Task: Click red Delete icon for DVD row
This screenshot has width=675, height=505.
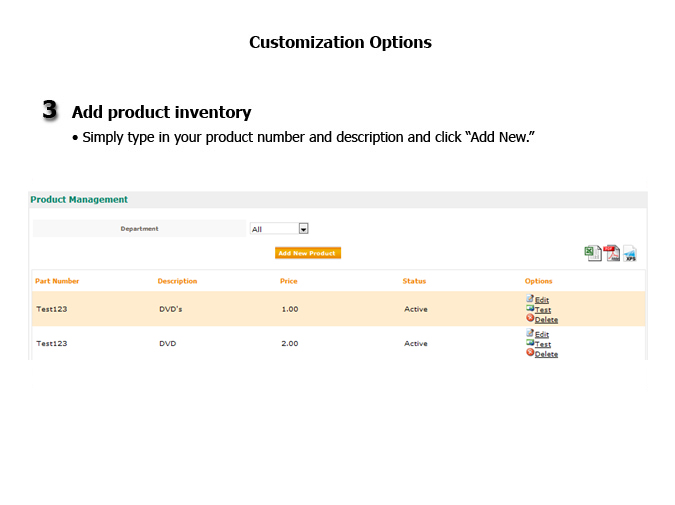Action: click(530, 353)
